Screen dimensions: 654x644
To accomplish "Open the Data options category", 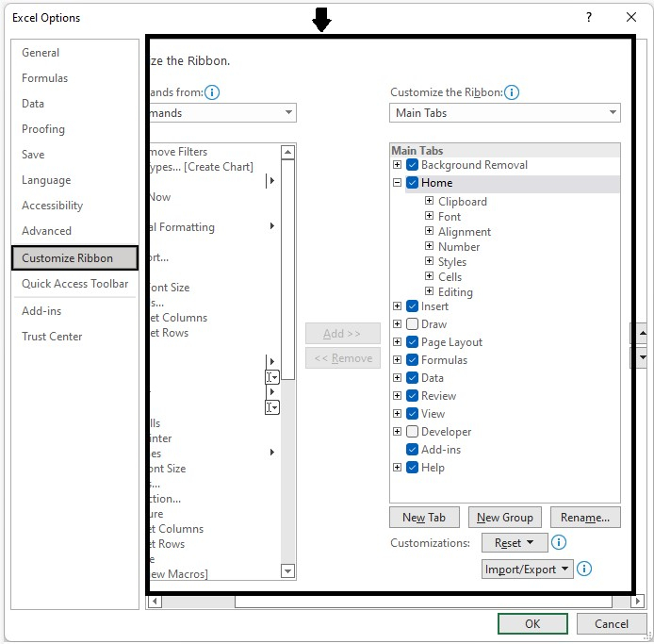I will [33, 104].
